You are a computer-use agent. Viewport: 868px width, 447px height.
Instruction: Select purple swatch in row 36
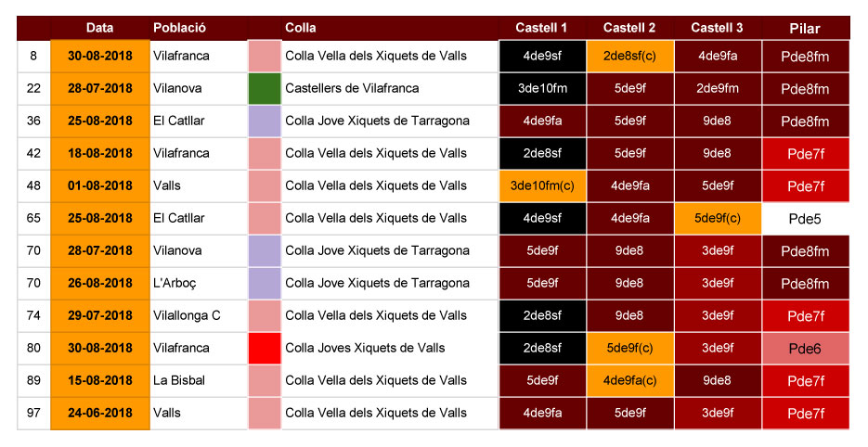(265, 121)
